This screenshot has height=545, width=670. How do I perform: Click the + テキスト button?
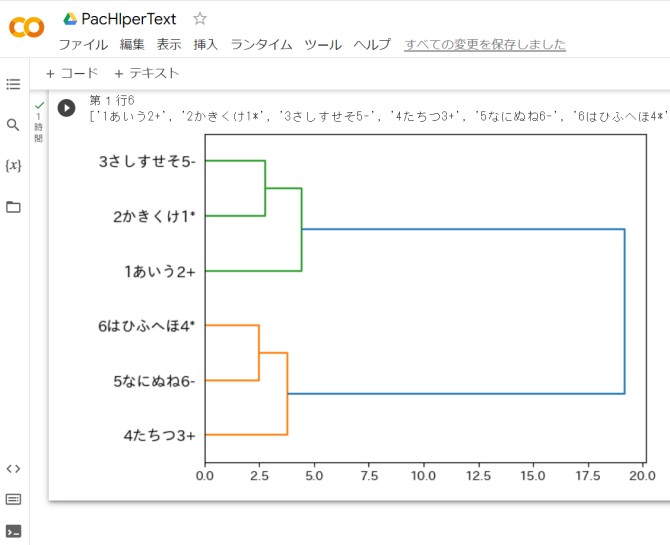point(146,73)
